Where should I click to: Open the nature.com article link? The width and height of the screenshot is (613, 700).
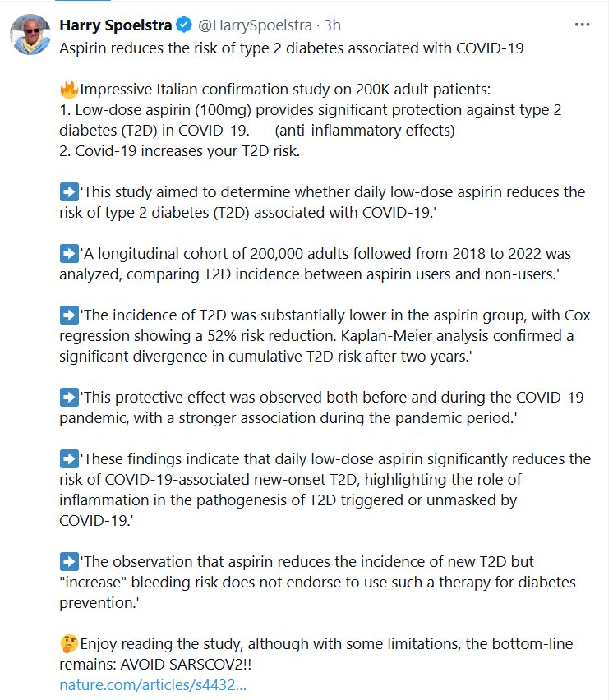pyautogui.click(x=153, y=684)
